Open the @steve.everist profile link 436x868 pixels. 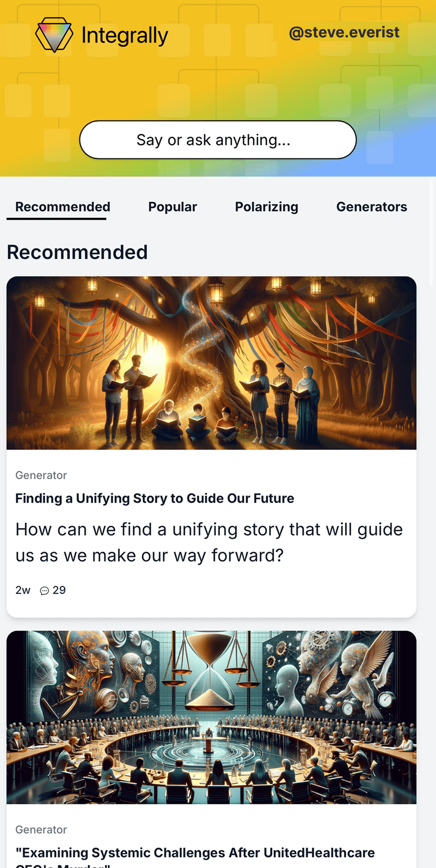click(x=344, y=32)
